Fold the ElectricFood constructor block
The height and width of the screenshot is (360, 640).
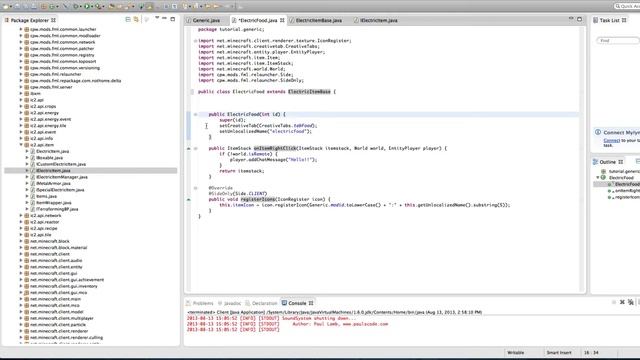[x=196, y=114]
